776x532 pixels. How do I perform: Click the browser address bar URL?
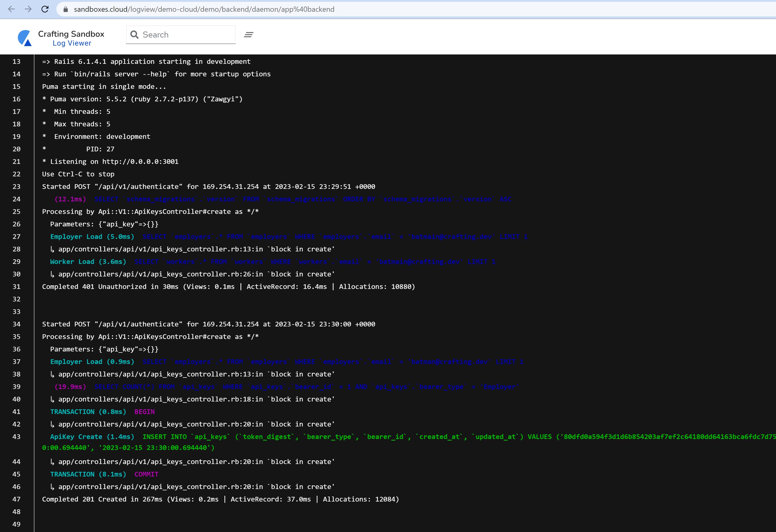click(x=204, y=9)
